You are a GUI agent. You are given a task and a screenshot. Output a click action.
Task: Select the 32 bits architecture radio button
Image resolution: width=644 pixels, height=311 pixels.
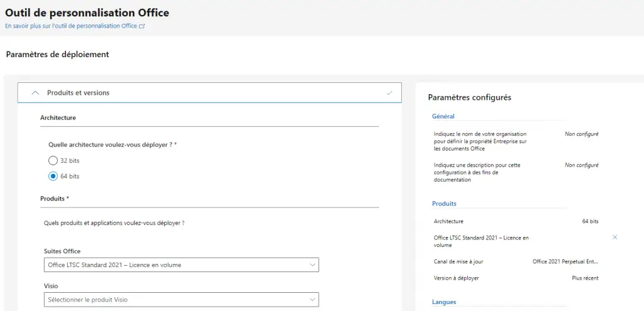53,160
